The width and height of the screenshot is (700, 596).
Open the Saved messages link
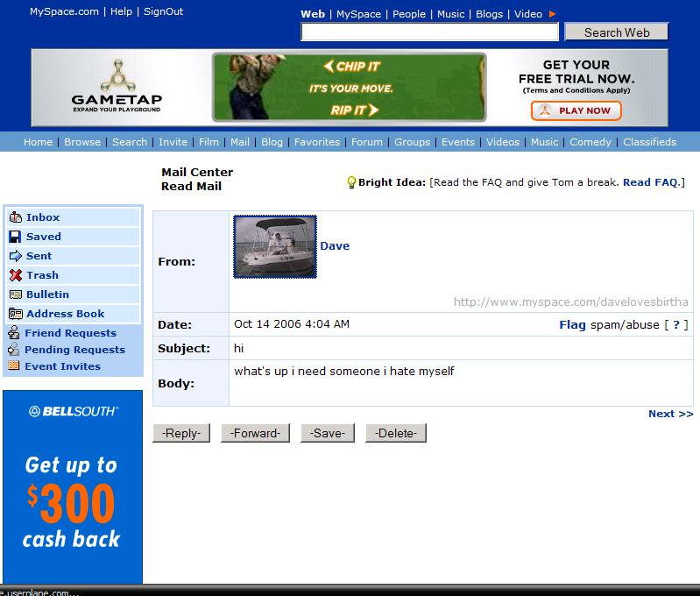pos(44,237)
